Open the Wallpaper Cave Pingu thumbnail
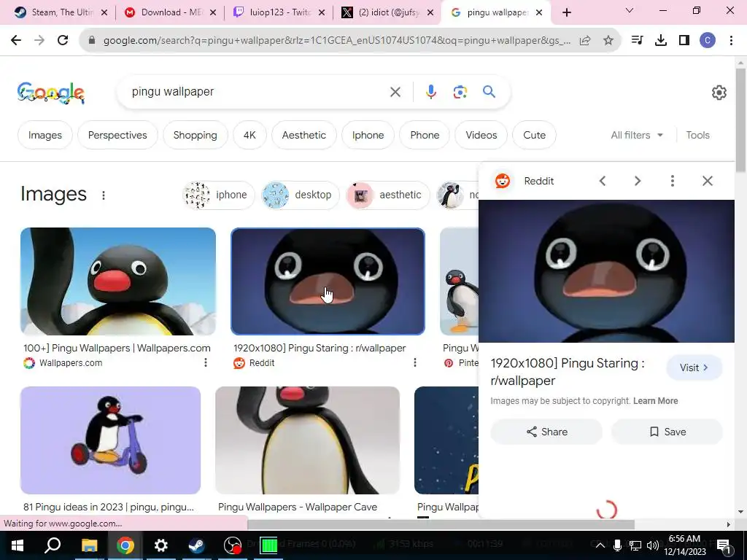The width and height of the screenshot is (747, 560). click(307, 440)
